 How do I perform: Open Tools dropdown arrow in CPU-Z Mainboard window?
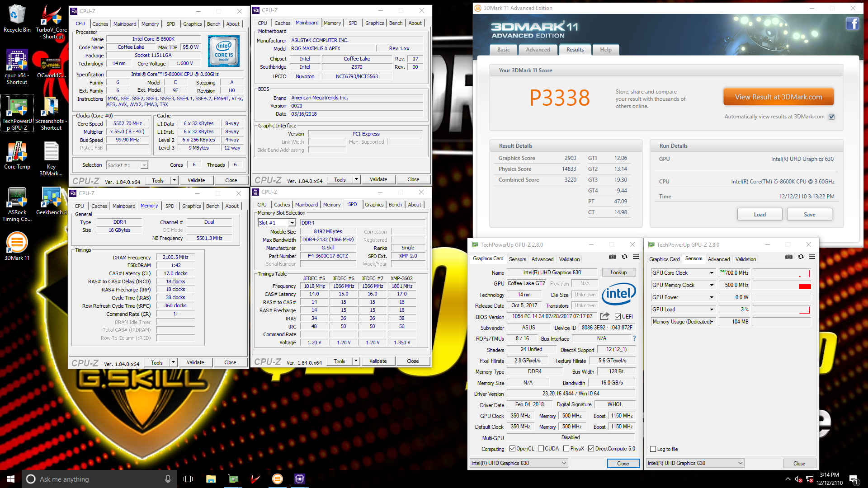(x=356, y=179)
